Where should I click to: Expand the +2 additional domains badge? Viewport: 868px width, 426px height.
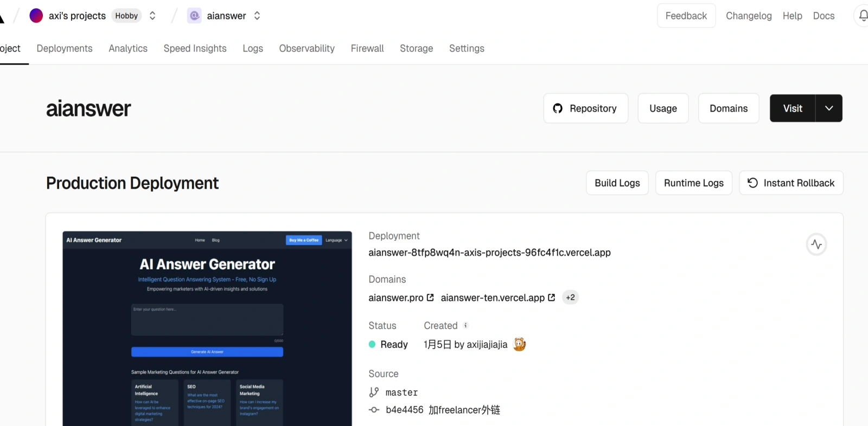(570, 298)
